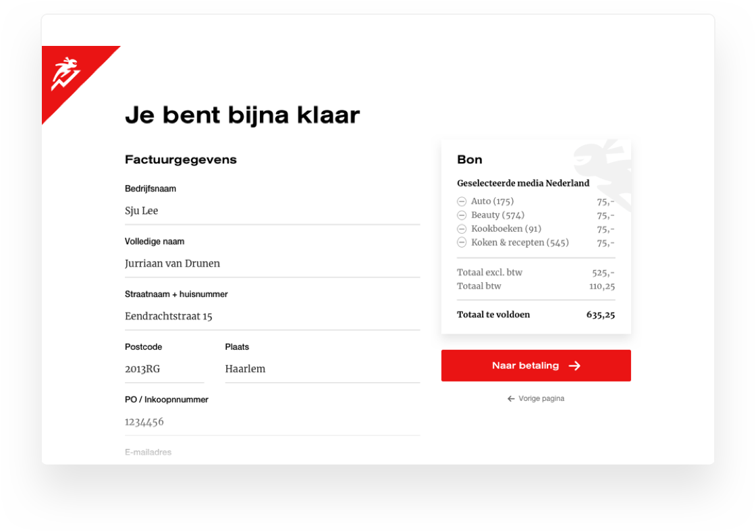Proceed with the Naar betaling button
The width and height of the screenshot is (756, 532).
[x=536, y=366]
